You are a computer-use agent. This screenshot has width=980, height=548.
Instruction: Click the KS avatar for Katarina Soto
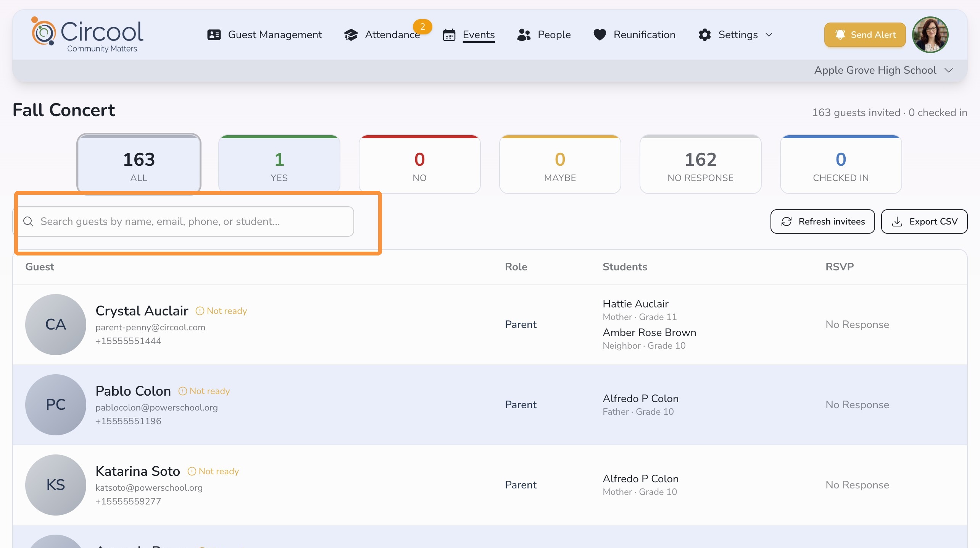tap(56, 485)
